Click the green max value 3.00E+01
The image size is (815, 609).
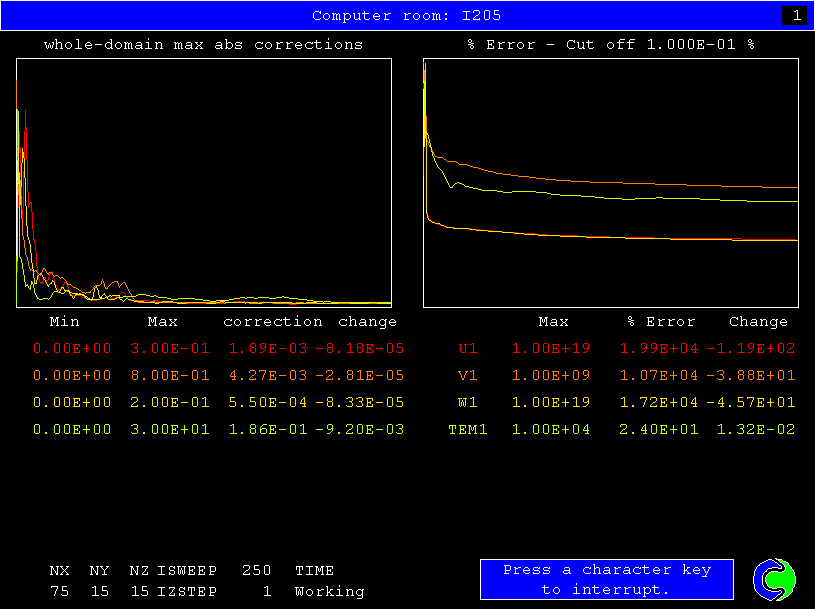click(x=170, y=429)
